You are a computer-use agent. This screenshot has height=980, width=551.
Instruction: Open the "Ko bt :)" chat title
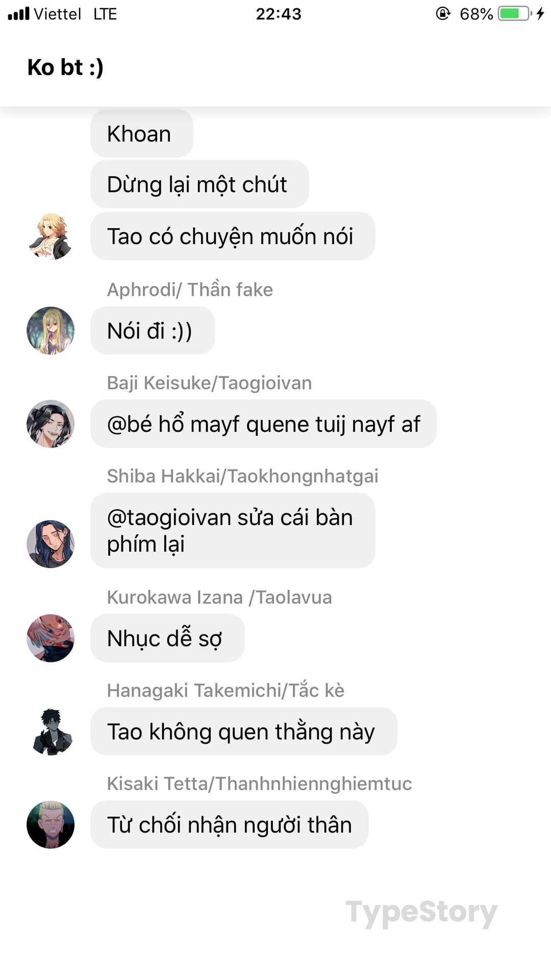(65, 67)
